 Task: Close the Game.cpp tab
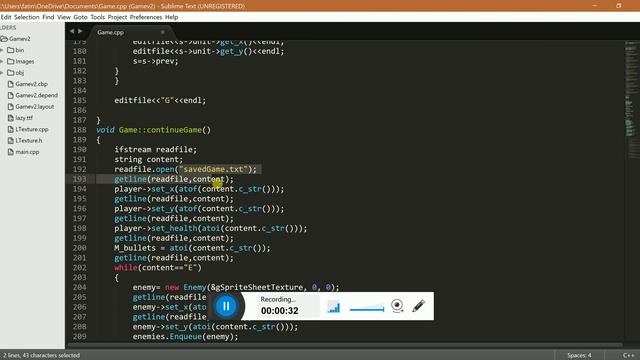162,32
